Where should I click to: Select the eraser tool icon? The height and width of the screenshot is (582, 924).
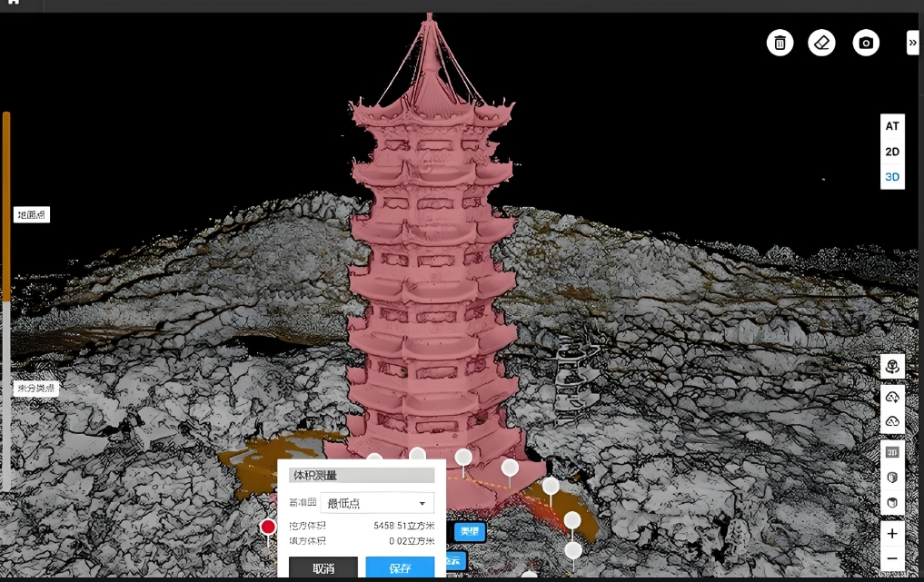(x=821, y=43)
